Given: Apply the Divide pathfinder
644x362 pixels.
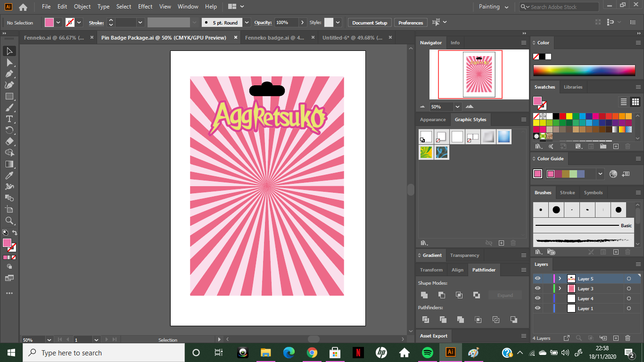Looking at the screenshot, I should (x=426, y=320).
